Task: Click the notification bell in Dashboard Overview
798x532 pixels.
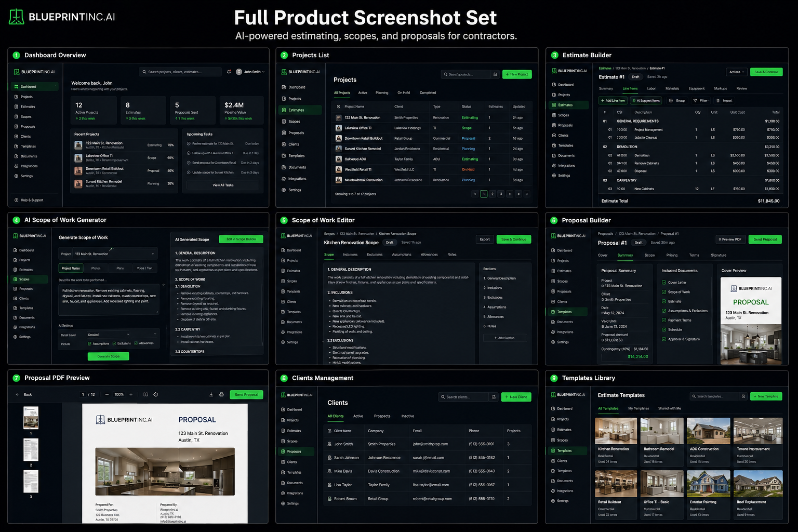Action: tap(229, 72)
